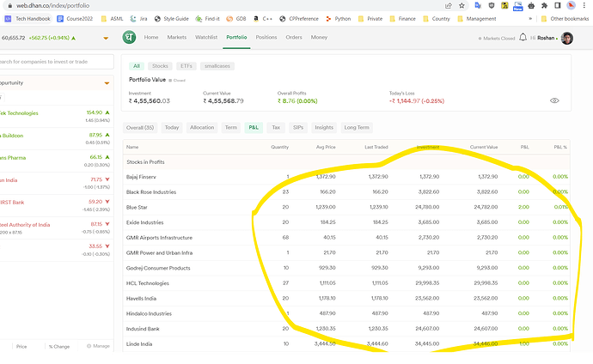This screenshot has height=364, width=593.
Task: Open Roshan's profile avatar
Action: point(566,38)
